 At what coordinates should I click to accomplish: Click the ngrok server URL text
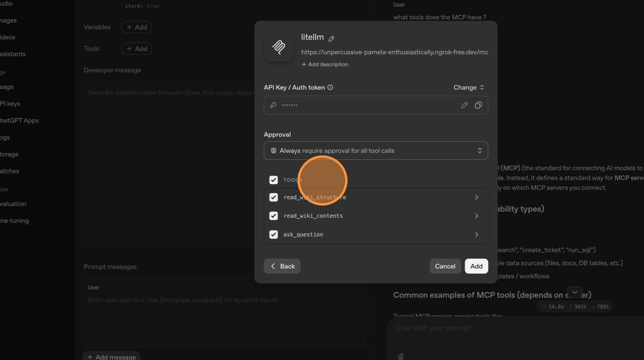click(395, 52)
